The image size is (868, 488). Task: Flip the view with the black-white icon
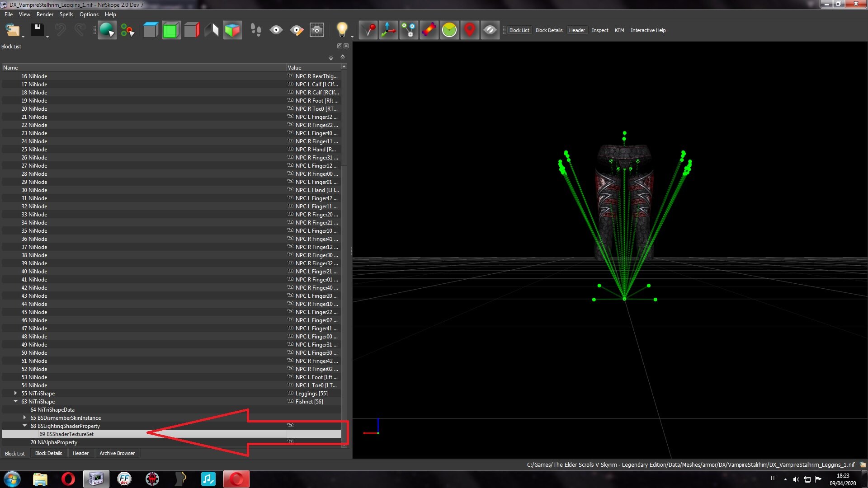tap(212, 30)
